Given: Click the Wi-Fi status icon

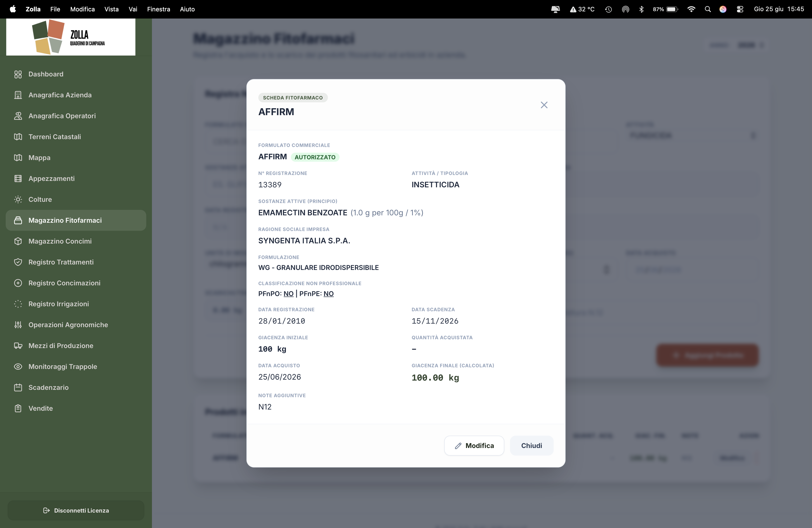Looking at the screenshot, I should point(691,9).
